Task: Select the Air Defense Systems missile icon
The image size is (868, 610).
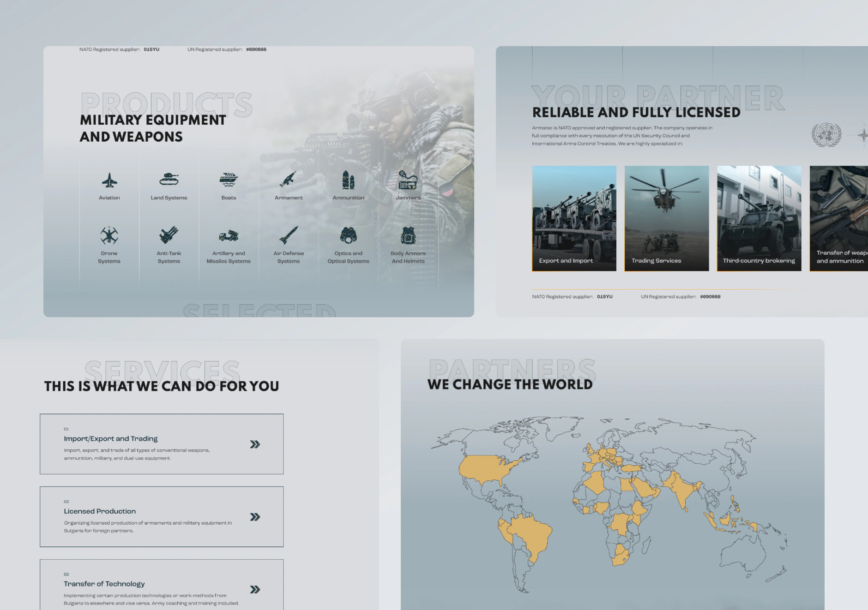Action: pyautogui.click(x=289, y=235)
